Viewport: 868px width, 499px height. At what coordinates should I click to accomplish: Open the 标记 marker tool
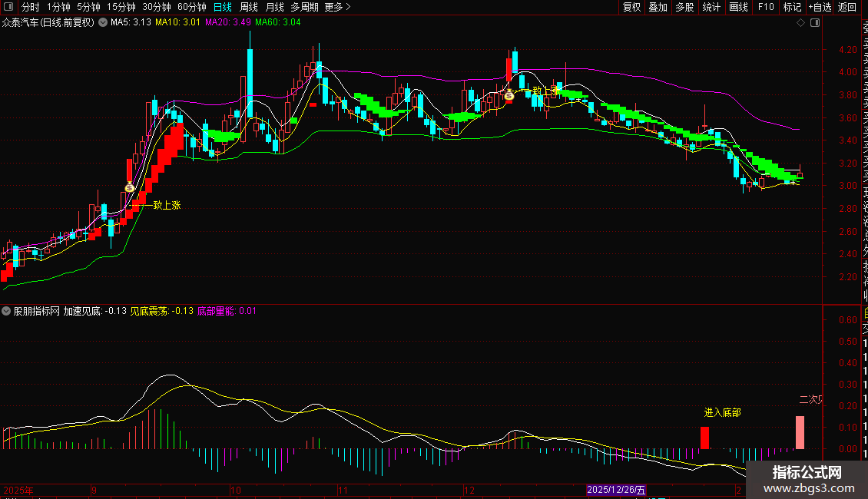pyautogui.click(x=792, y=7)
